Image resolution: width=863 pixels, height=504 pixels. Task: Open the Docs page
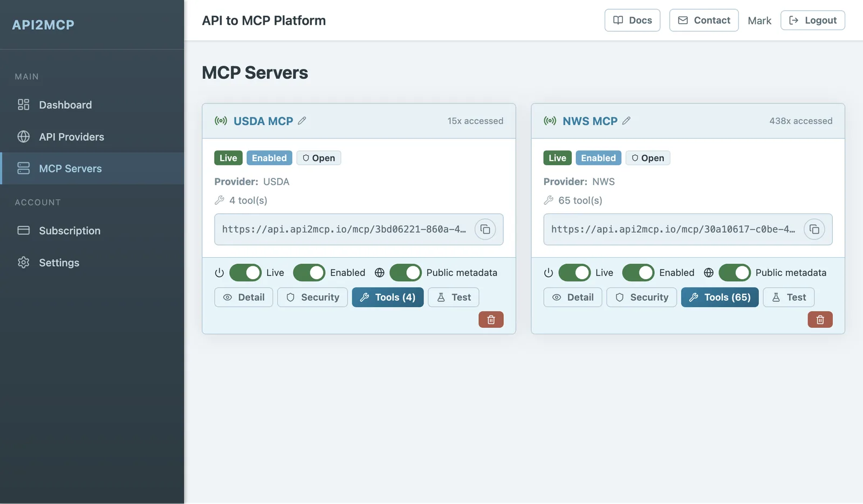[632, 20]
